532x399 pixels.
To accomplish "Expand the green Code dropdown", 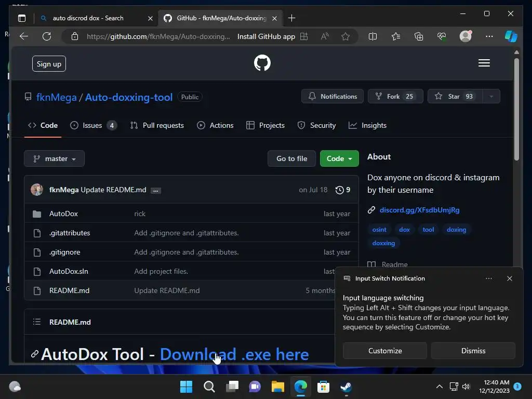I will coord(339,158).
